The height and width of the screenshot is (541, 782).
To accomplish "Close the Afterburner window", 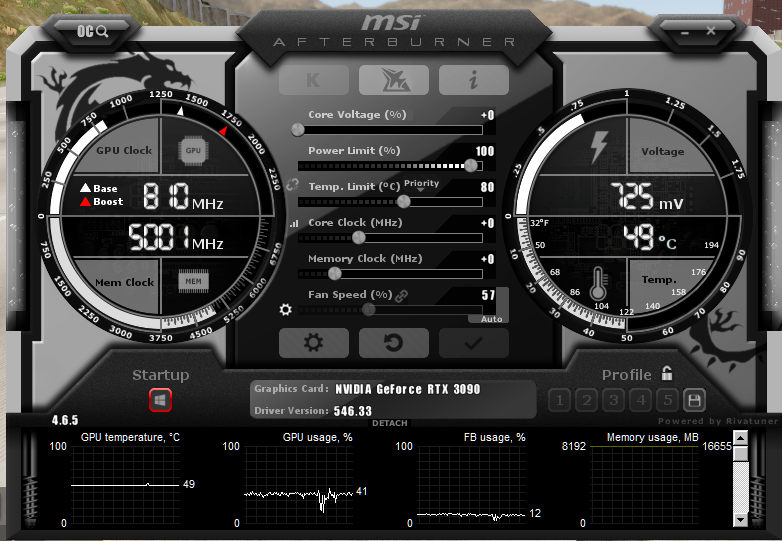I will pos(711,31).
